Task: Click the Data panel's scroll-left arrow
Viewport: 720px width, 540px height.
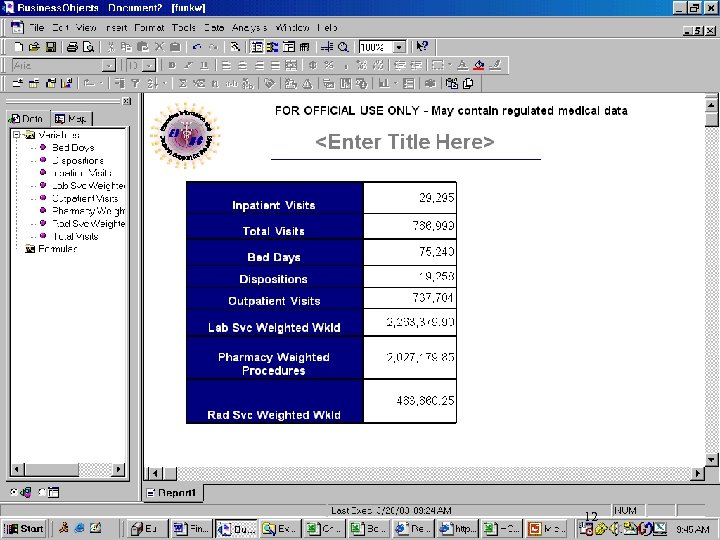Action: (x=17, y=469)
